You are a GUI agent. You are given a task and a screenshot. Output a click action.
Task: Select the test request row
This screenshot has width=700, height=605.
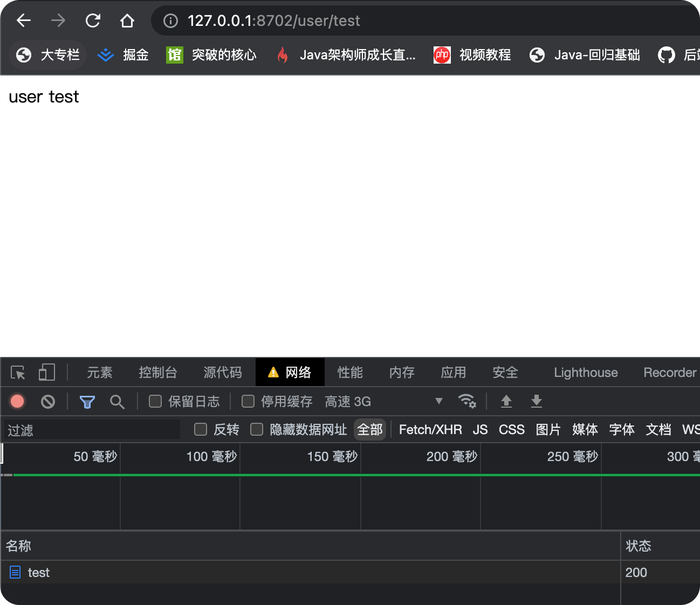350,573
